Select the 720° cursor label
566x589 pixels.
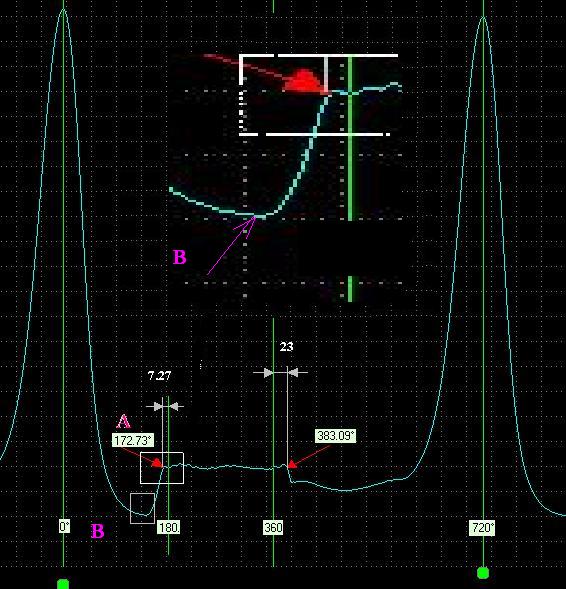(483, 528)
